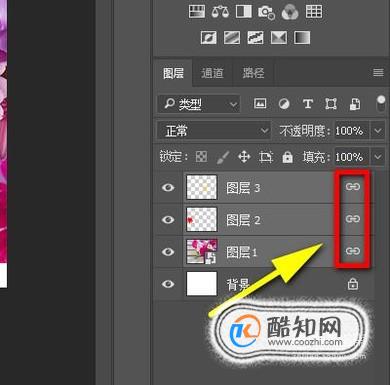The width and height of the screenshot is (390, 385).
Task: Click the Photo Filter camera adjustment icon
Action: pos(266,12)
